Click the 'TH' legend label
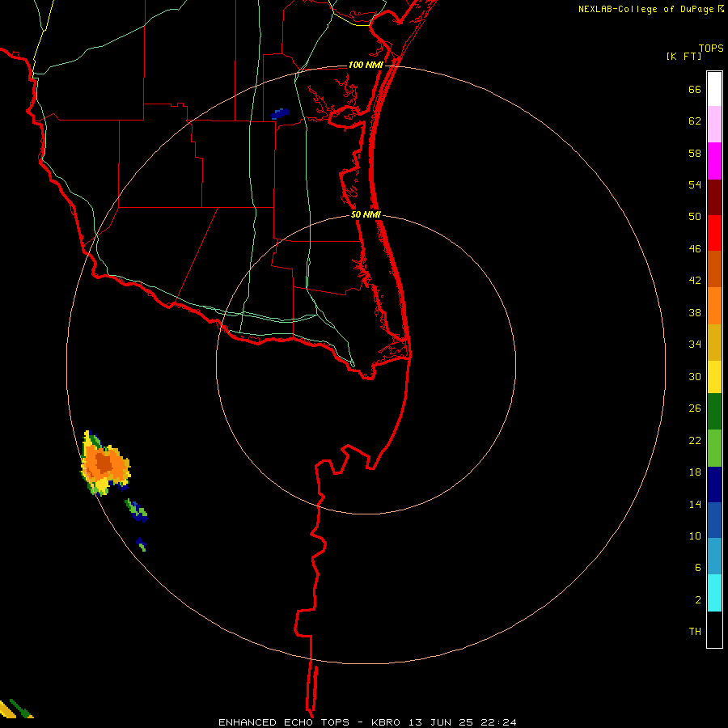Image resolution: width=728 pixels, height=728 pixels. (x=695, y=632)
